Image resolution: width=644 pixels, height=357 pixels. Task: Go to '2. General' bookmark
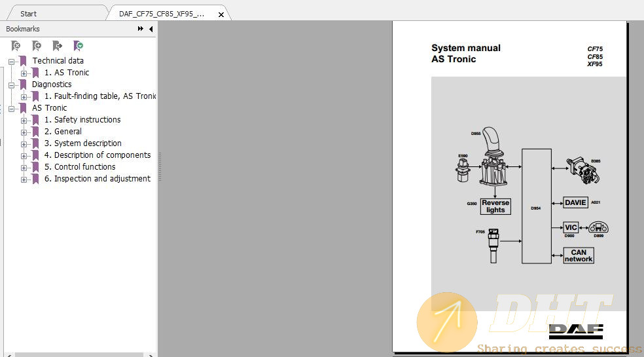click(63, 131)
